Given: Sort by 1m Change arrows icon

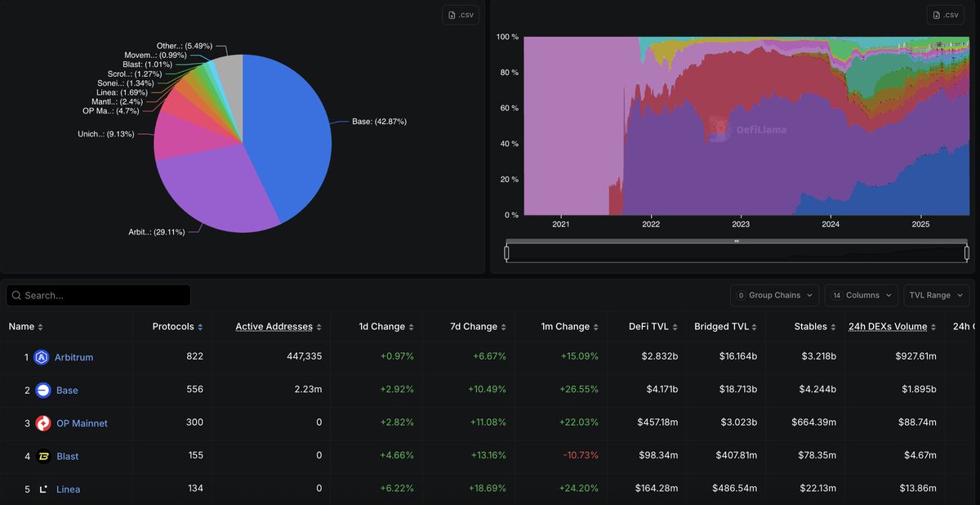Looking at the screenshot, I should (596, 327).
